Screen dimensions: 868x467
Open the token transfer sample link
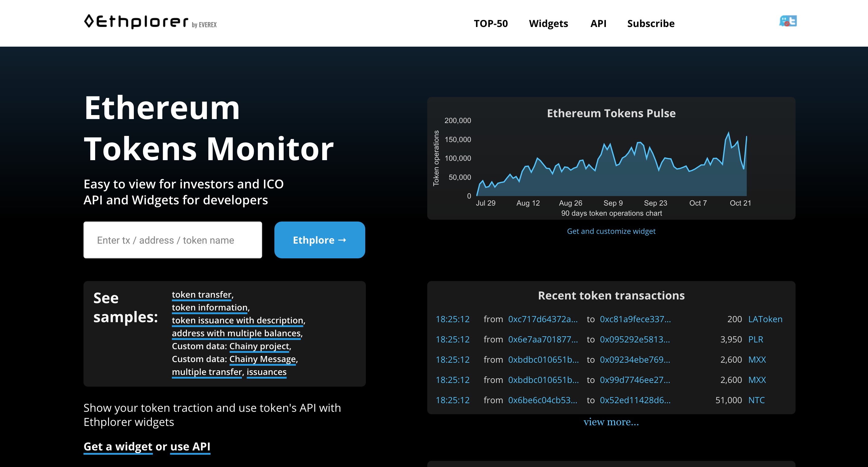point(201,295)
